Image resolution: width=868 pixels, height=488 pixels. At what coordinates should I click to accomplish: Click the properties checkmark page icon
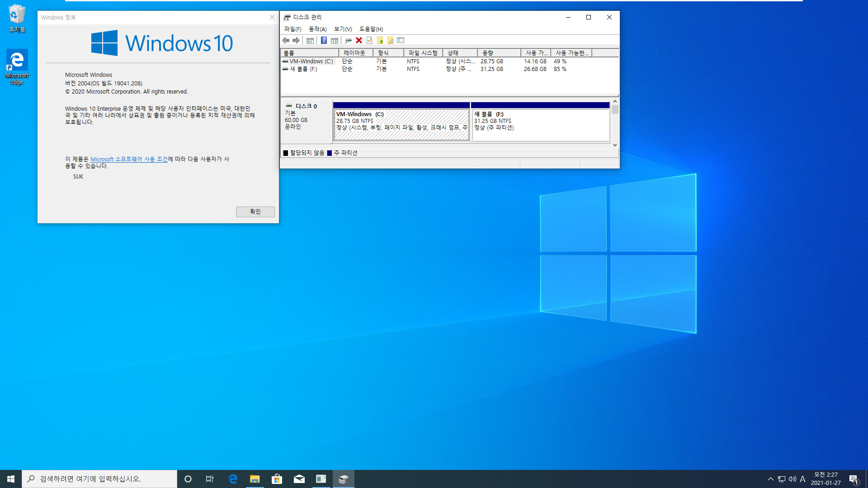tap(369, 41)
